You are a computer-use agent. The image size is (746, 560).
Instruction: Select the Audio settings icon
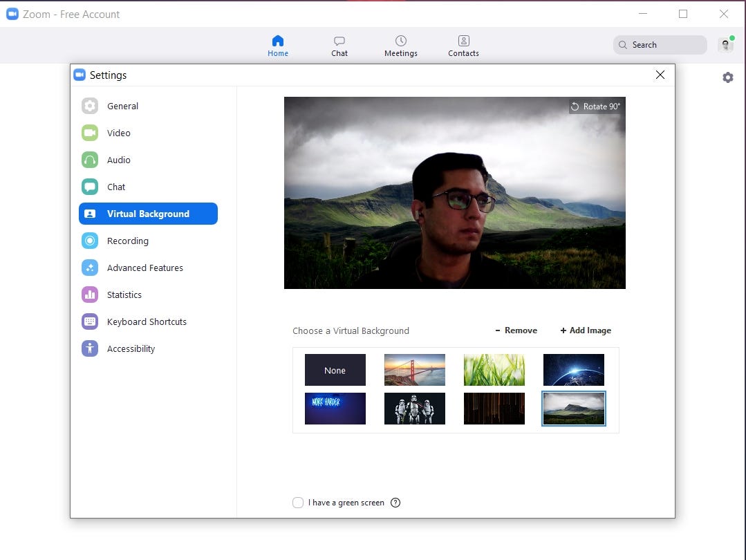[89, 160]
